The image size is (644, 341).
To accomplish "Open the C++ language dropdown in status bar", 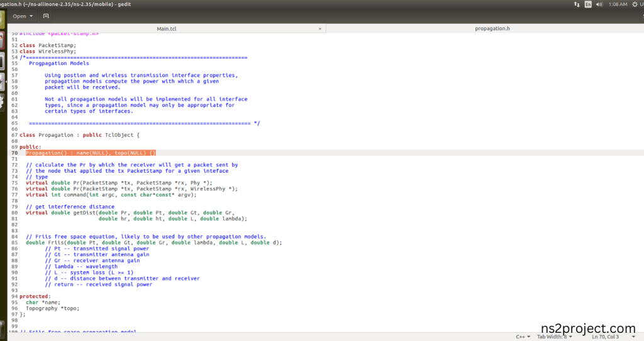I will (x=523, y=337).
